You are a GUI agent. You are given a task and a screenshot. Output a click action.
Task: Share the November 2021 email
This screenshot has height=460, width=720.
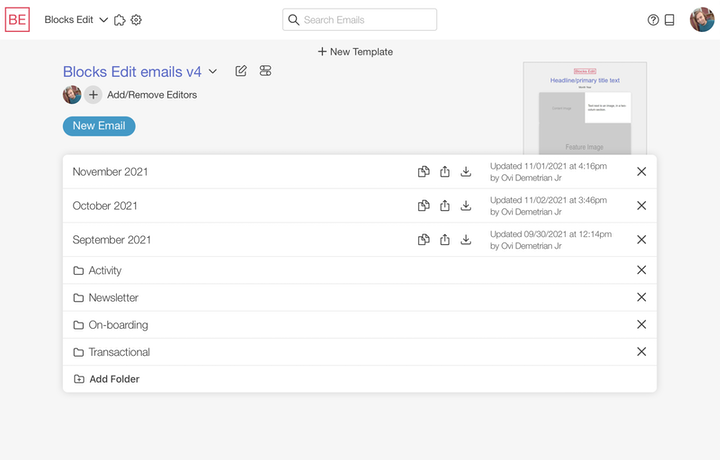pos(444,172)
